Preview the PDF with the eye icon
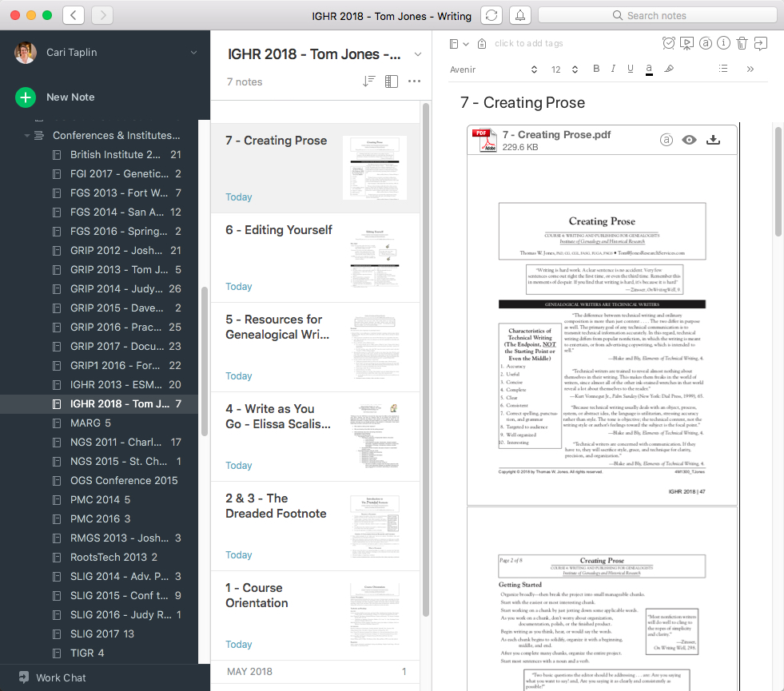Screen dimensions: 784x691 click(690, 139)
